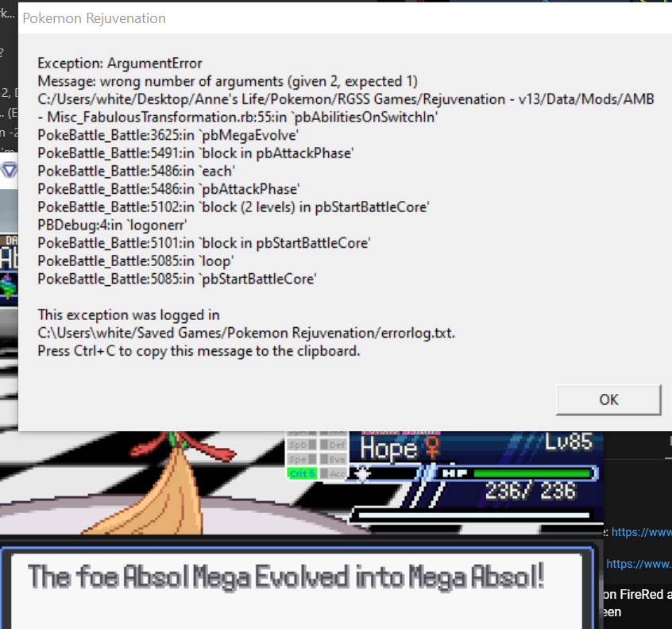Screen dimensions: 672x629
Task: Click the Mega Evolved battle message box
Action: click(296, 592)
